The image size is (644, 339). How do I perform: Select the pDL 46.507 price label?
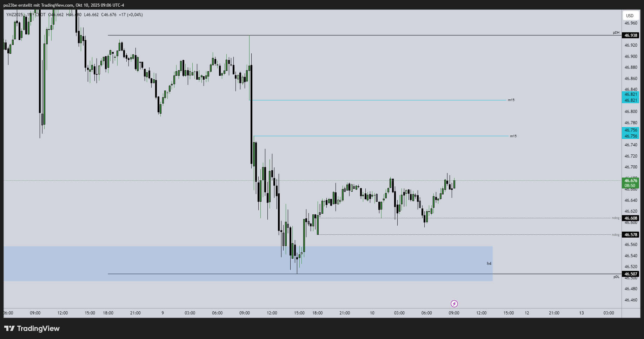[631, 274]
